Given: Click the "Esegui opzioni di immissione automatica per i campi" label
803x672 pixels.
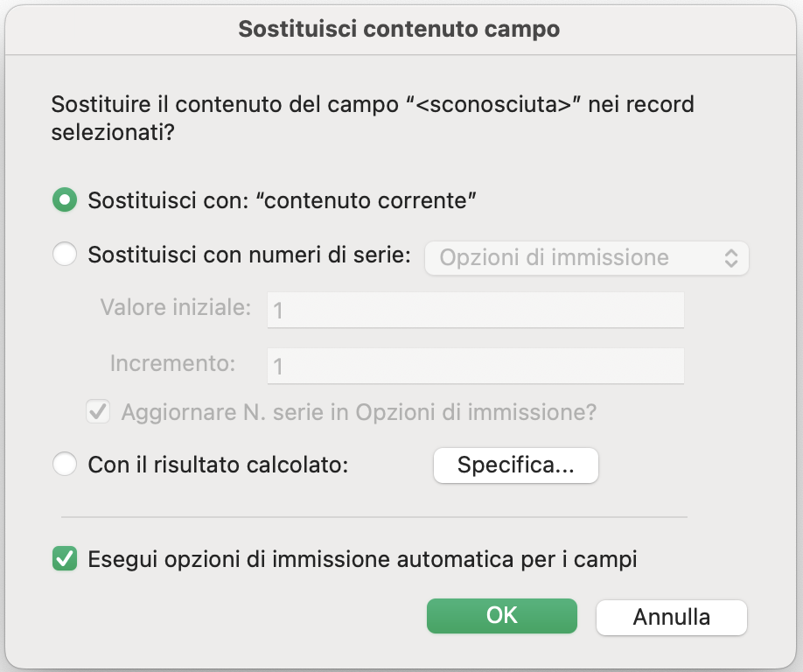Looking at the screenshot, I should (x=363, y=559).
